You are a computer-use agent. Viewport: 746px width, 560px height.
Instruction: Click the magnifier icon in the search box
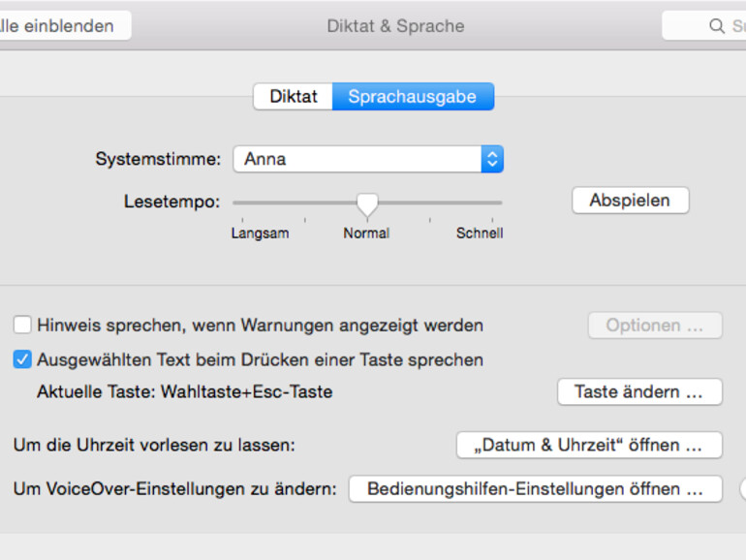coord(717,26)
